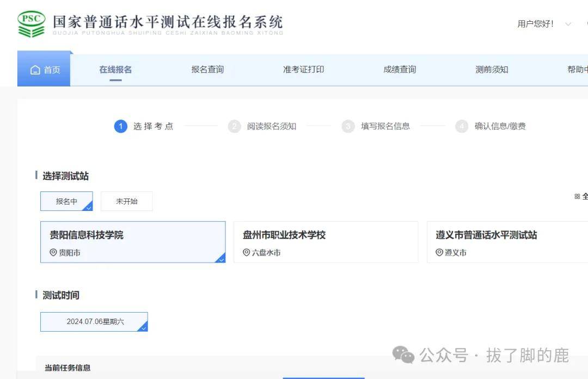This screenshot has height=379, width=588.
Task: Open the 在线报名 tab
Action: point(115,70)
